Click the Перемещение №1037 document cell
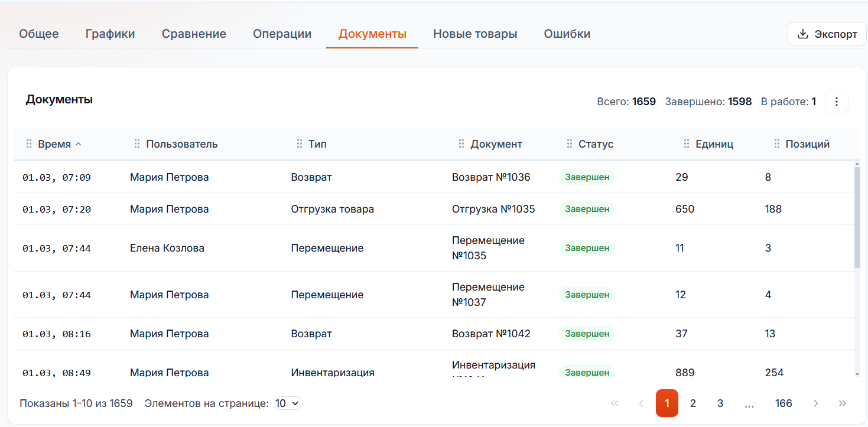 488,295
